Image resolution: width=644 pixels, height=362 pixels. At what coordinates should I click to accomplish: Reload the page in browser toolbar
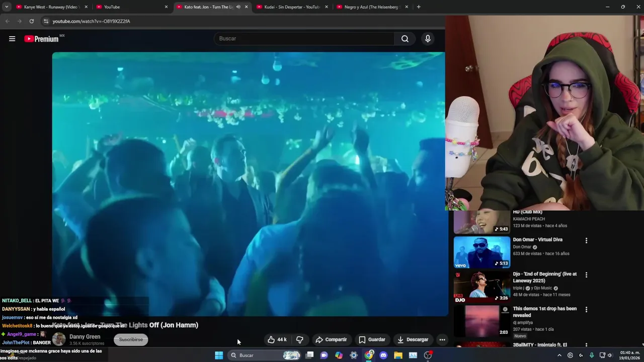(x=31, y=21)
